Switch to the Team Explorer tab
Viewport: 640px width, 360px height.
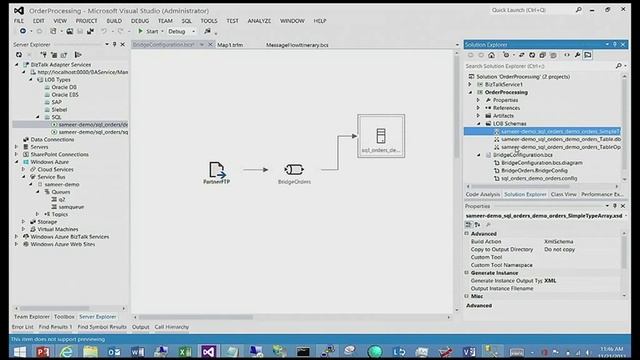pyautogui.click(x=32, y=317)
